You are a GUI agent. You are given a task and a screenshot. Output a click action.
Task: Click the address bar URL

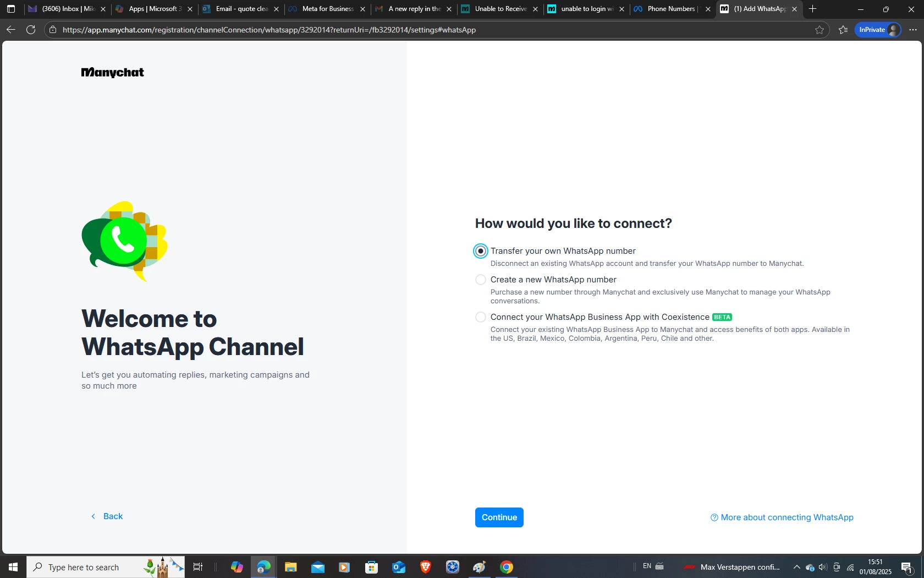pyautogui.click(x=269, y=30)
